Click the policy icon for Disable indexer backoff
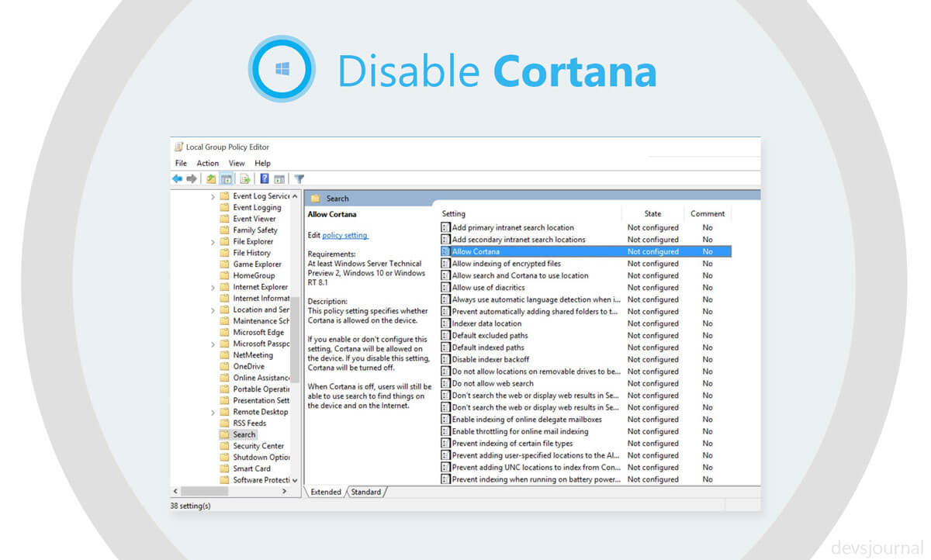Viewport: 931px width, 560px height. [445, 359]
